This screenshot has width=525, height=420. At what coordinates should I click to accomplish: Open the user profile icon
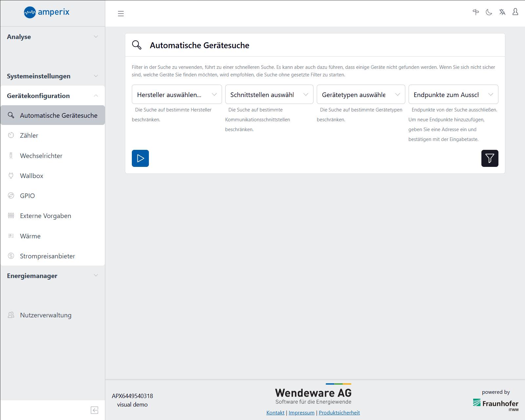(x=515, y=12)
